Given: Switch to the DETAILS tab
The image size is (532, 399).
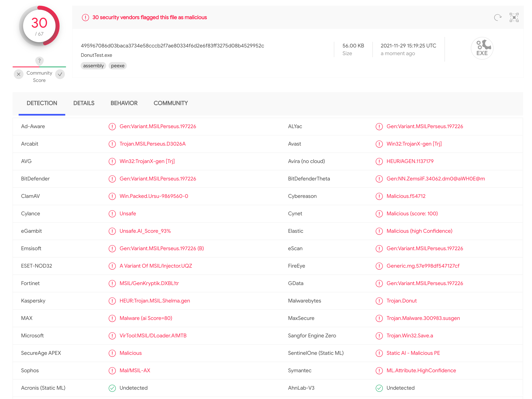Looking at the screenshot, I should click(84, 103).
